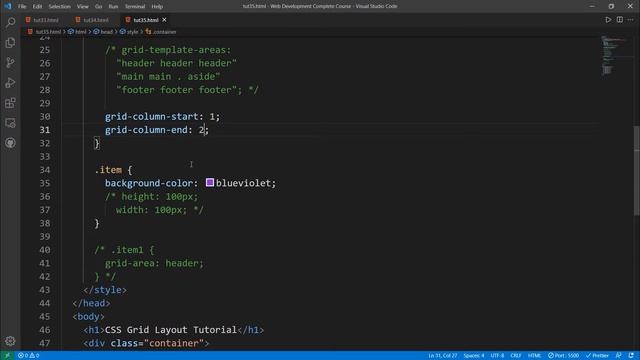Click the closing </head> tag

[91, 303]
